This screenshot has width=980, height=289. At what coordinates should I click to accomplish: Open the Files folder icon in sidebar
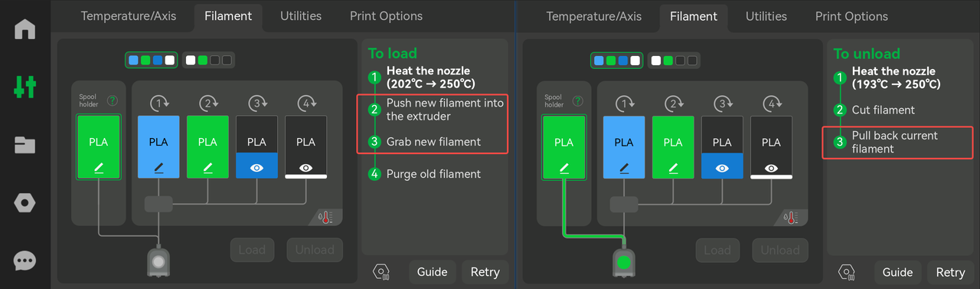[x=25, y=145]
